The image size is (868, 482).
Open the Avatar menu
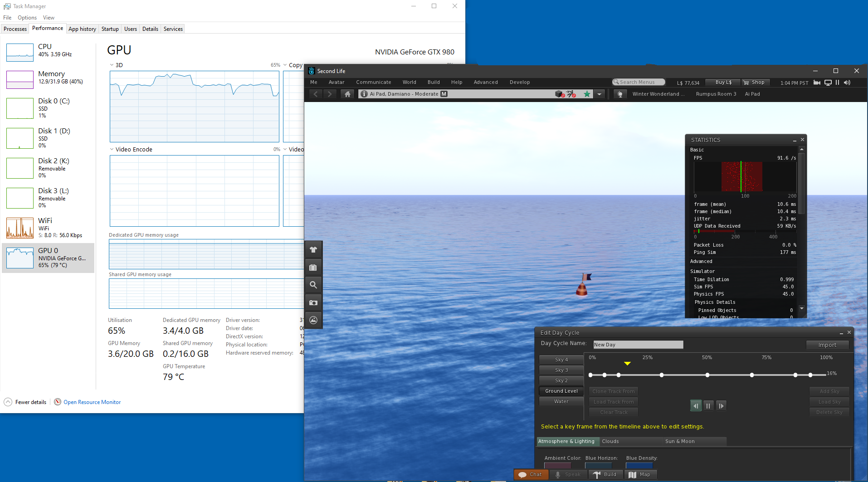coord(336,82)
